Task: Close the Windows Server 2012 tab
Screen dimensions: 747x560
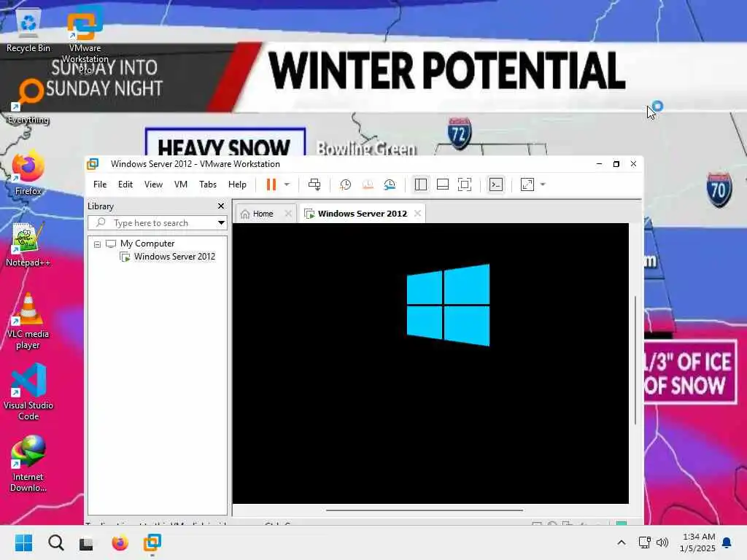Action: pos(417,214)
